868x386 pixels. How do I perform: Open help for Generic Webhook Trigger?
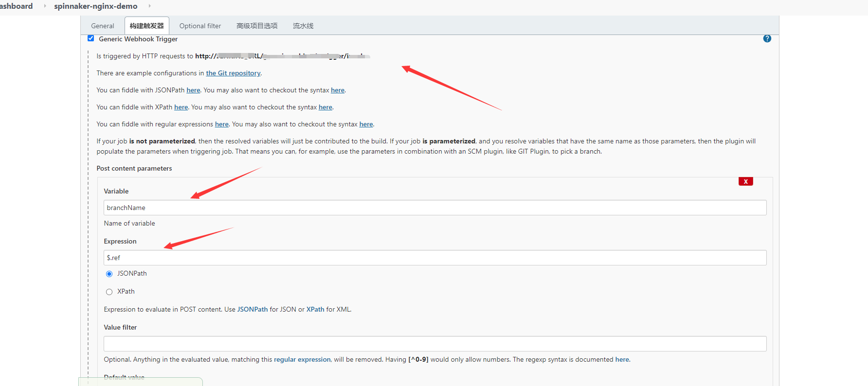[x=767, y=38]
